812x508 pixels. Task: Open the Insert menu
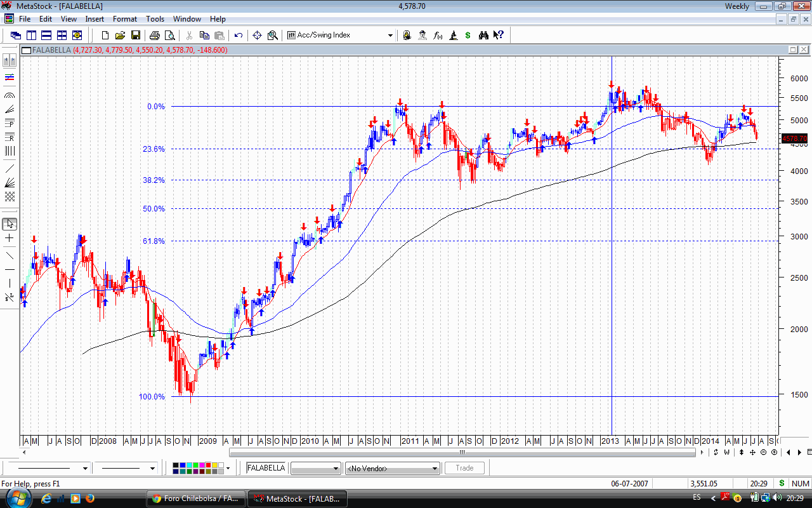(95, 19)
